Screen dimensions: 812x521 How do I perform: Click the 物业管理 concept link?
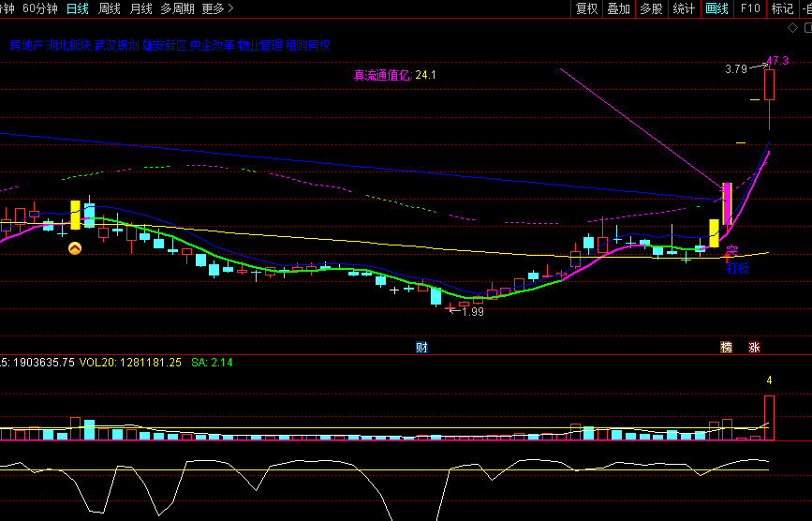260,46
